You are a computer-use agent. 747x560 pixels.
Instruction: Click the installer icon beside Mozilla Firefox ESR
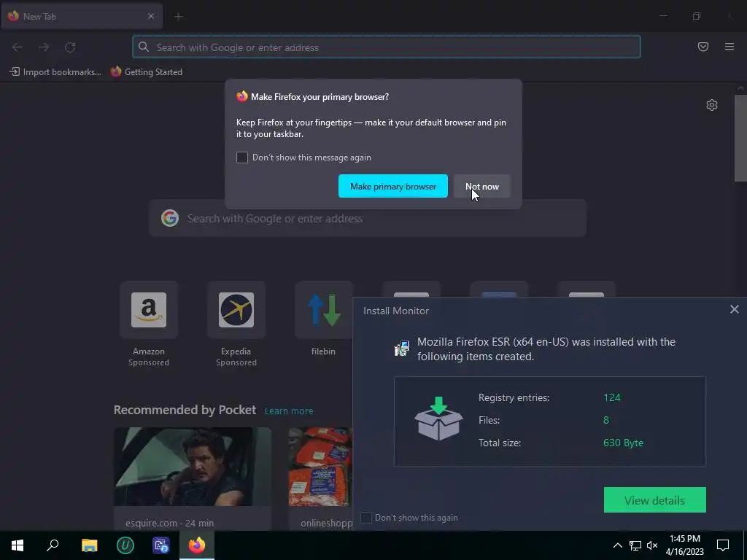tap(402, 349)
